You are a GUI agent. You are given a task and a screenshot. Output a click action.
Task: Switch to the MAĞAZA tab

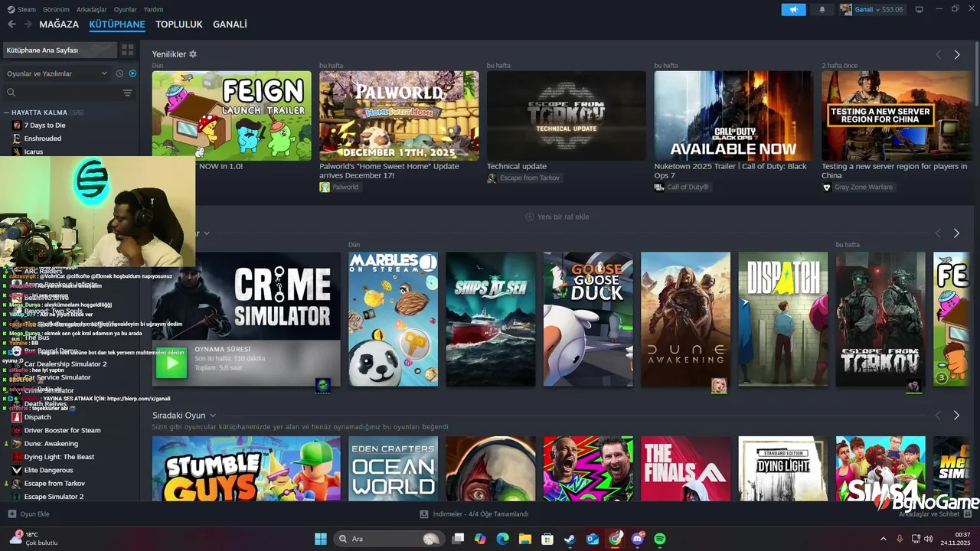pyautogui.click(x=59, y=24)
